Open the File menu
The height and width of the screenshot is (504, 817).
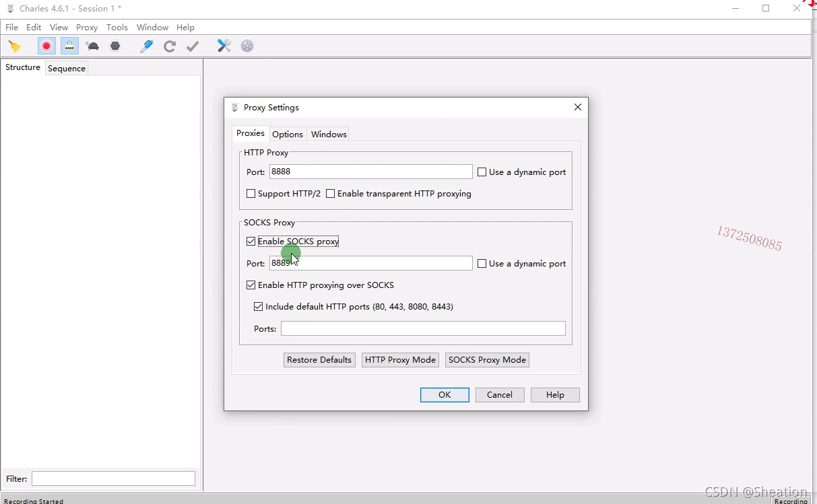point(11,28)
